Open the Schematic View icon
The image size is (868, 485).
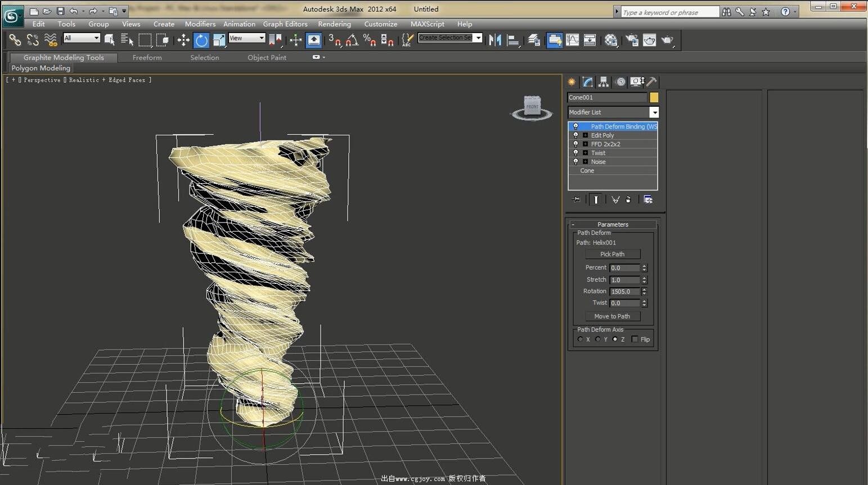click(x=590, y=40)
